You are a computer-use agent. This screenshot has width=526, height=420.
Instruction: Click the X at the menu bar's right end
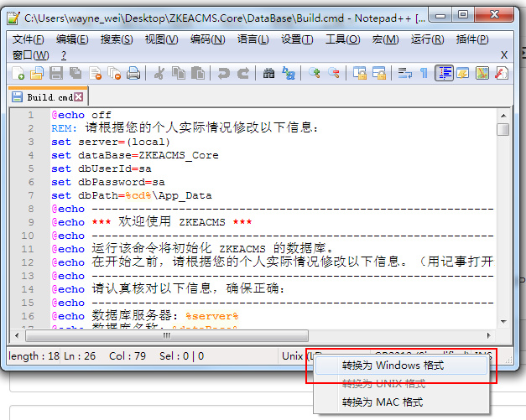click(504, 55)
